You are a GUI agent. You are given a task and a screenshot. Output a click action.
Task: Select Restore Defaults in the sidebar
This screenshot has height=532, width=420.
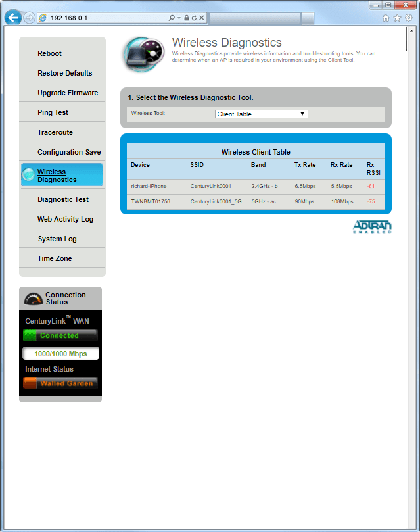64,73
